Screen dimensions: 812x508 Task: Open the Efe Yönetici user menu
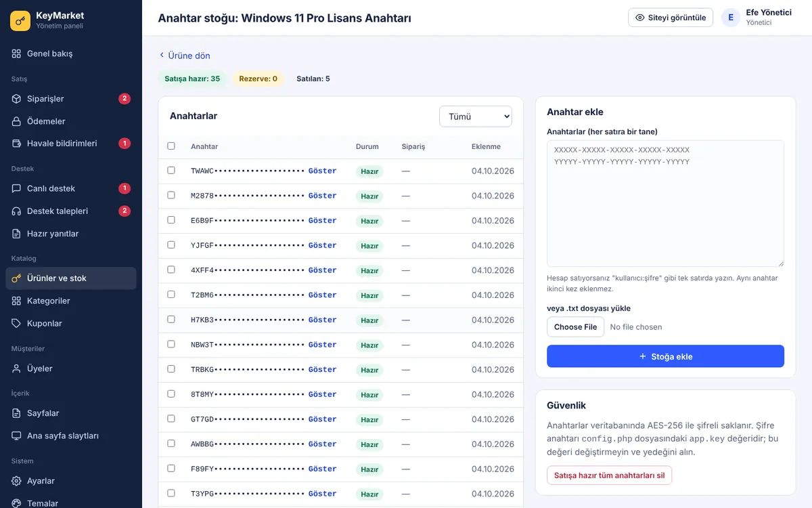click(x=757, y=18)
